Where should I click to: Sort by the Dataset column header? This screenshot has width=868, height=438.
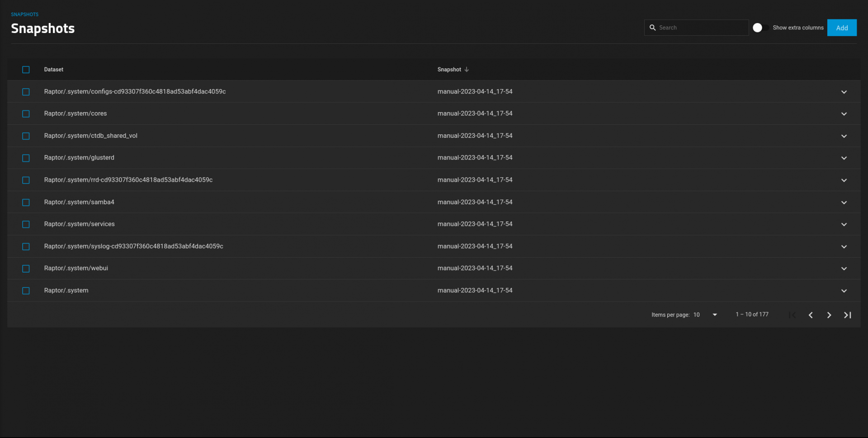(53, 70)
